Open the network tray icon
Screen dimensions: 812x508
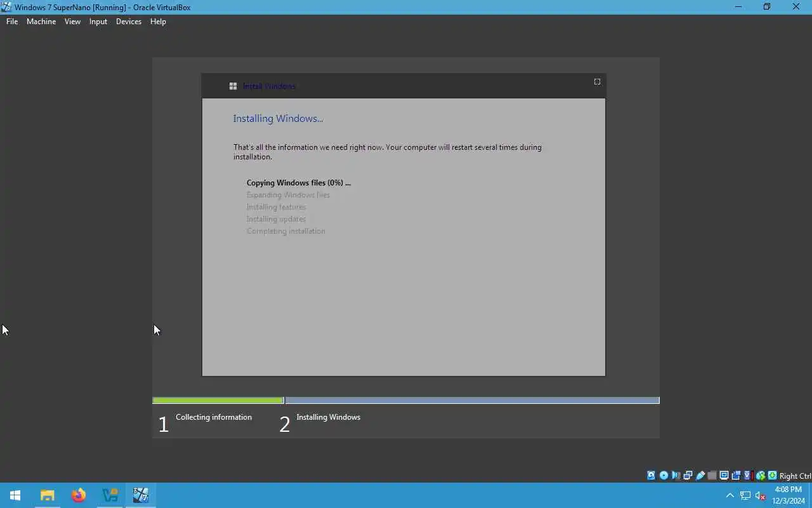[x=745, y=495]
